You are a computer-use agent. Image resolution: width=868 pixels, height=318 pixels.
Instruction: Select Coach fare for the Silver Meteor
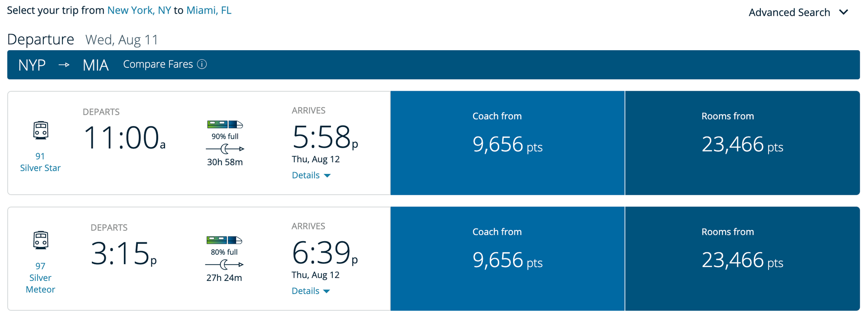[507, 258]
